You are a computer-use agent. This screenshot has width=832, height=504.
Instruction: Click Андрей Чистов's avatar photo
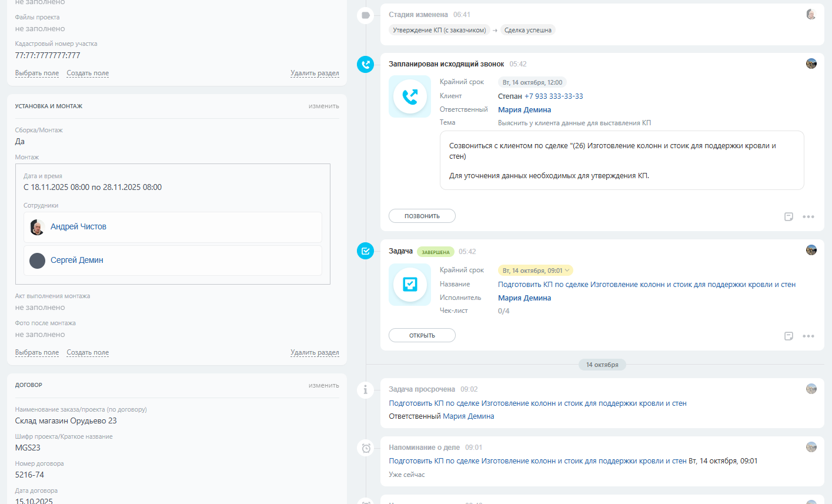click(38, 227)
